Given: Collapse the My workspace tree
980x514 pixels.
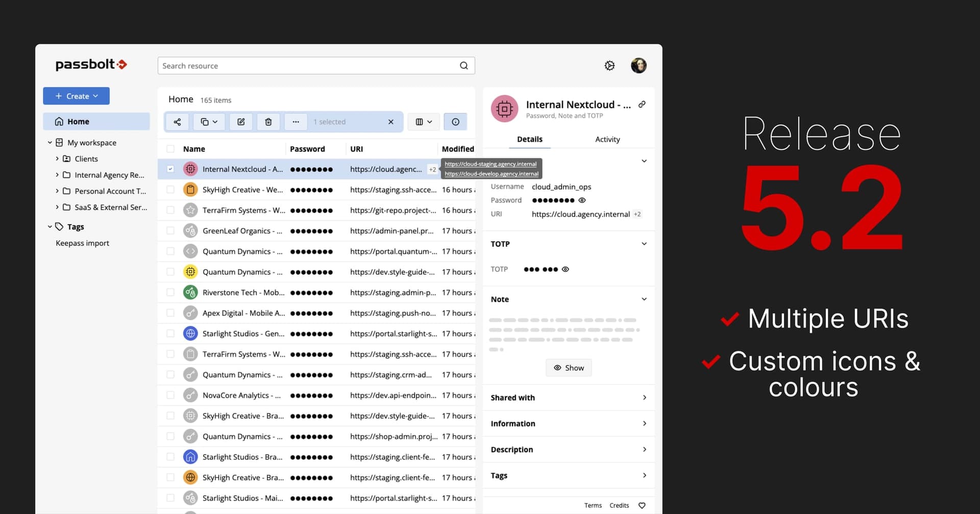Looking at the screenshot, I should pos(50,142).
